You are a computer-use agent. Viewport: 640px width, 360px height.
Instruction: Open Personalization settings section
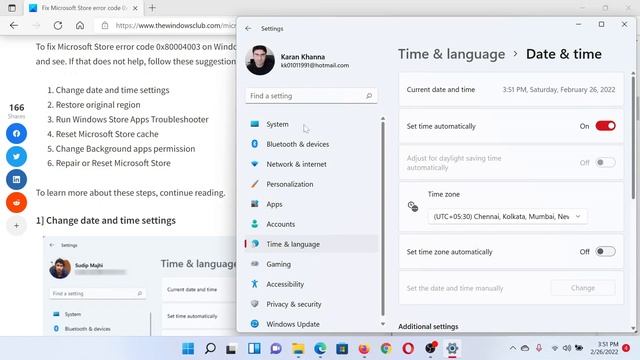(311, 184)
